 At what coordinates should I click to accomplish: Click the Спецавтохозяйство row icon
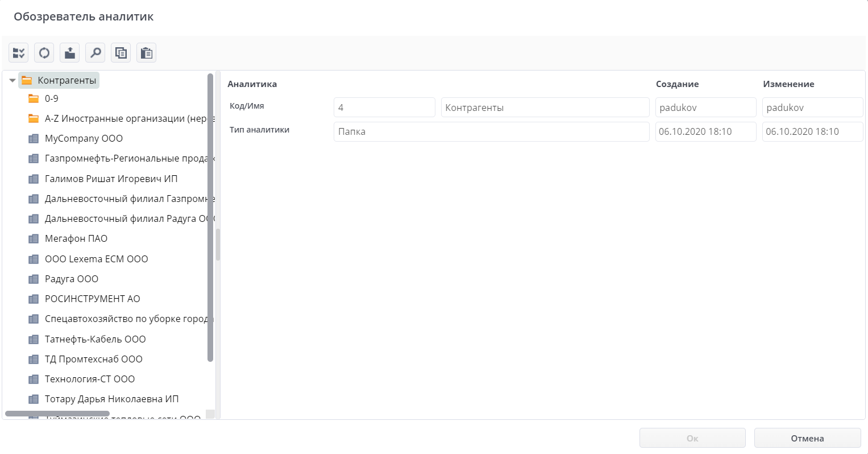click(x=34, y=319)
